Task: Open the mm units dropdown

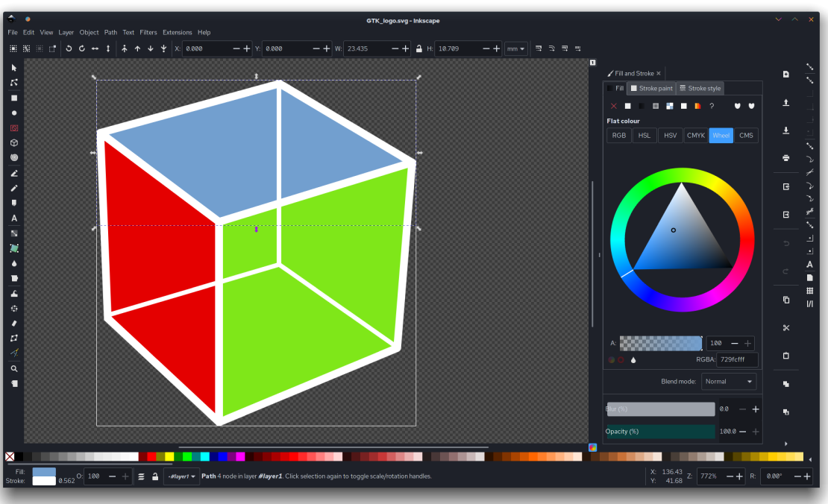Action: 515,48
